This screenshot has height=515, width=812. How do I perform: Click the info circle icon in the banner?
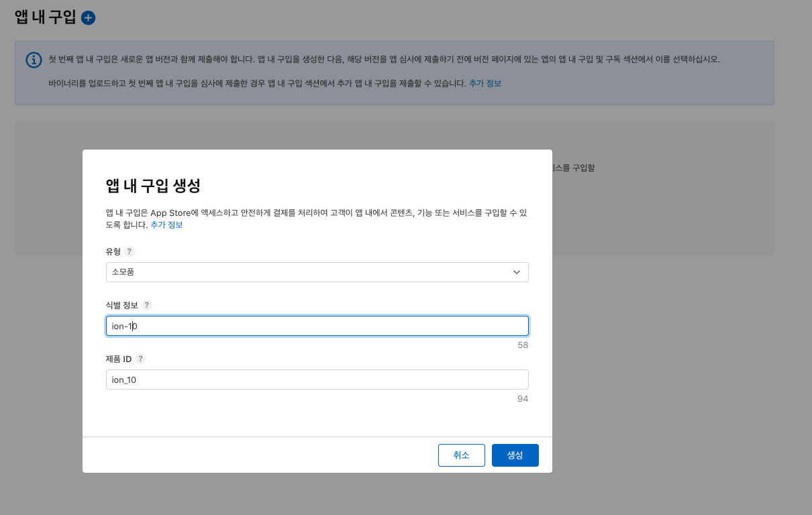tap(34, 60)
